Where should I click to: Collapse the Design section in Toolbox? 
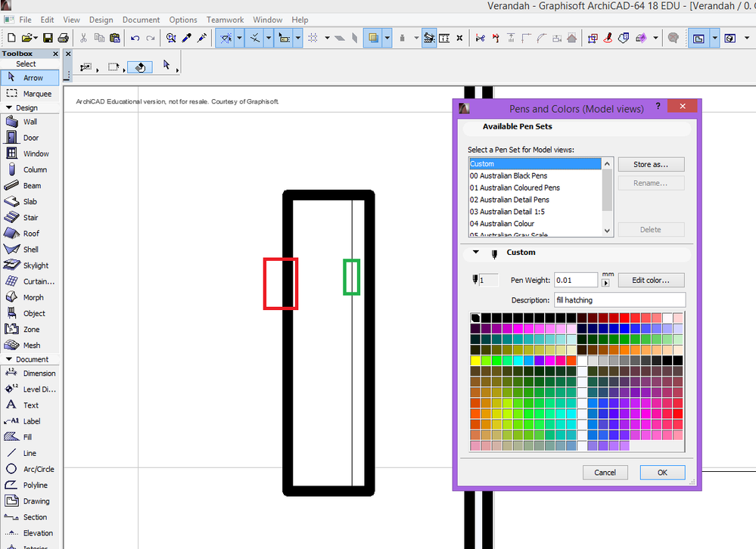pyautogui.click(x=8, y=108)
